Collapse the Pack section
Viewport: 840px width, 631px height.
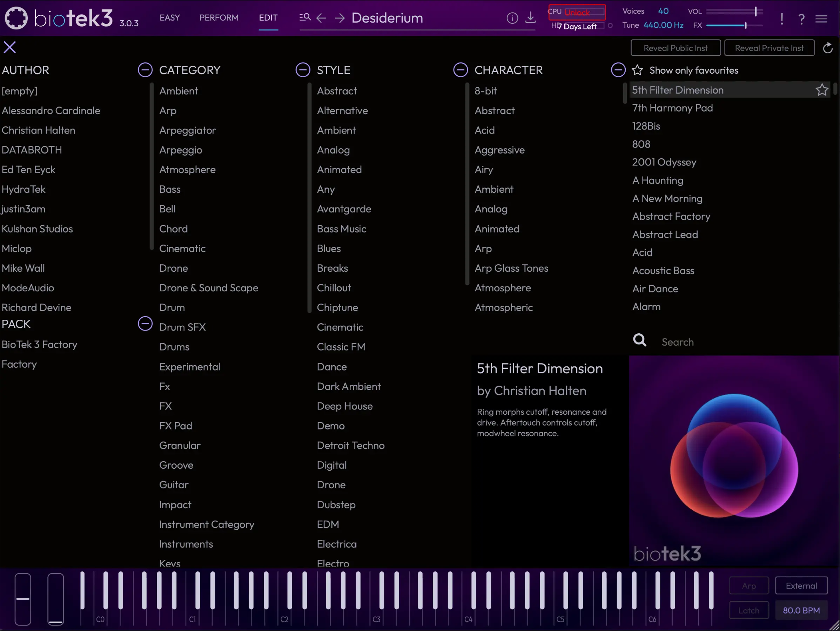click(145, 324)
